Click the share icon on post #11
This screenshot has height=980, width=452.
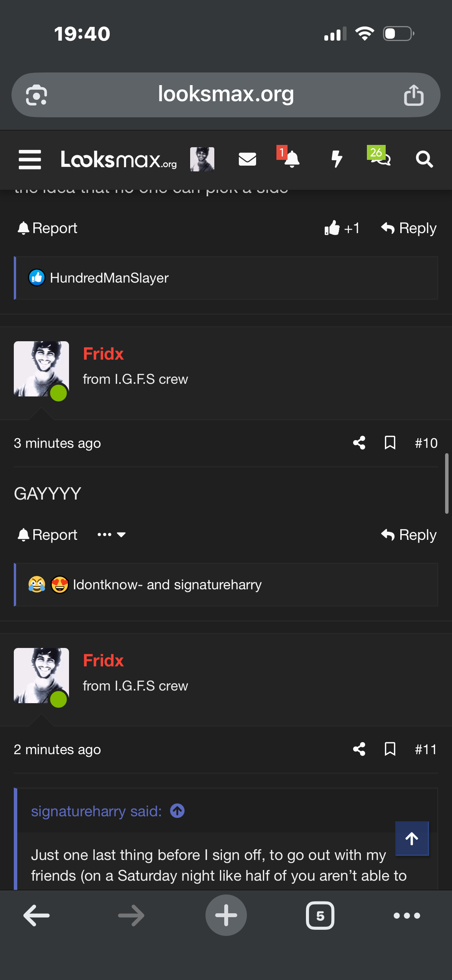359,749
